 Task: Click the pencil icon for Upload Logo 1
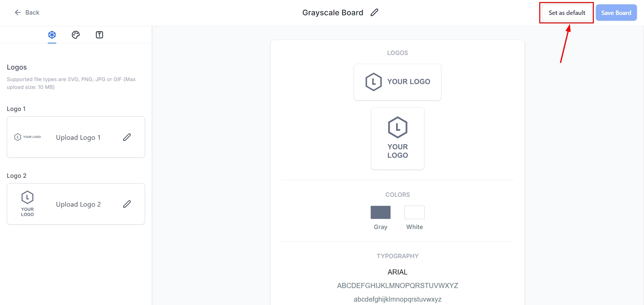127,137
